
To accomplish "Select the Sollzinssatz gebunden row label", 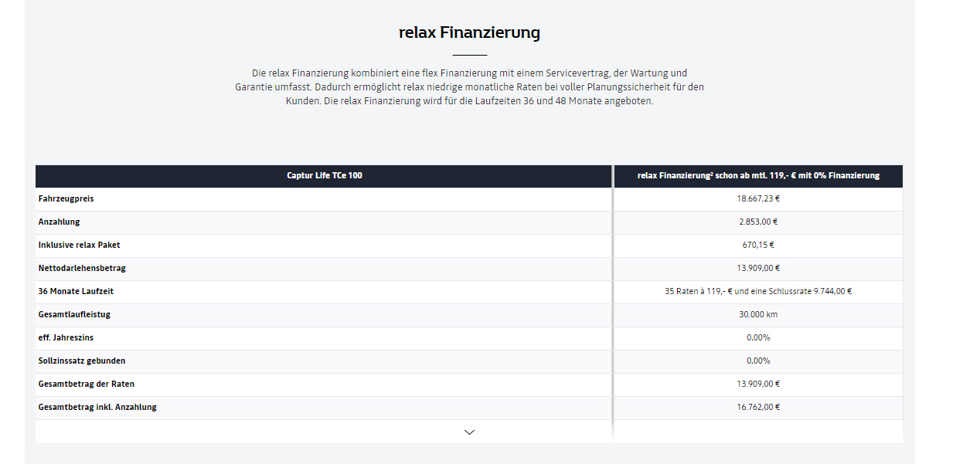I will (x=82, y=361).
